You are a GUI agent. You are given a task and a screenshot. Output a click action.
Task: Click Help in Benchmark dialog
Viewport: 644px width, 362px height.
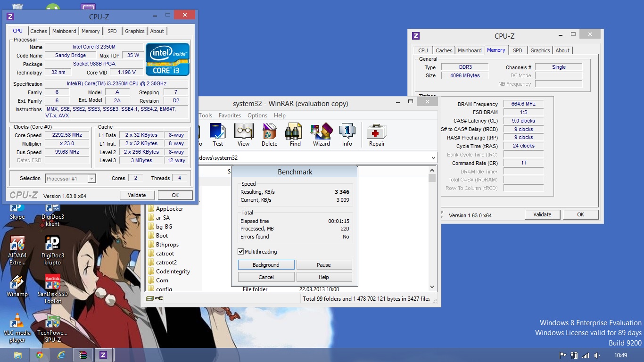point(324,277)
